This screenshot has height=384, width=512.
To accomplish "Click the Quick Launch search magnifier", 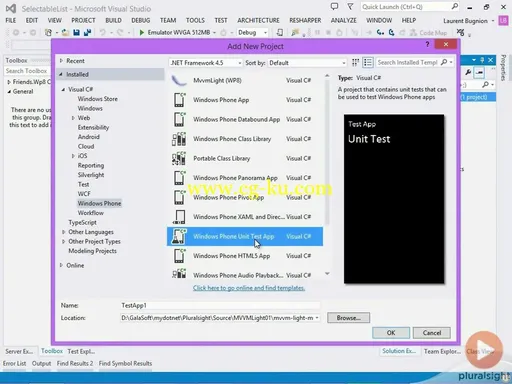I will pyautogui.click(x=455, y=6).
